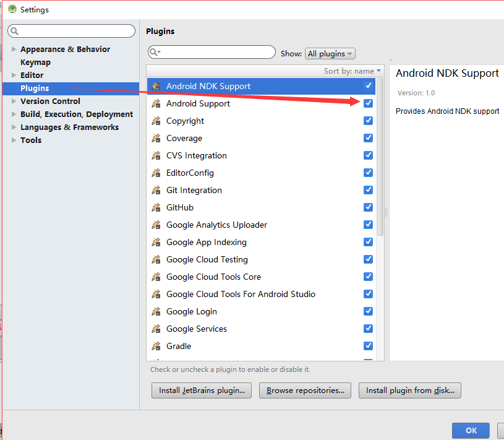Disable the CVS Integration plugin

368,155
